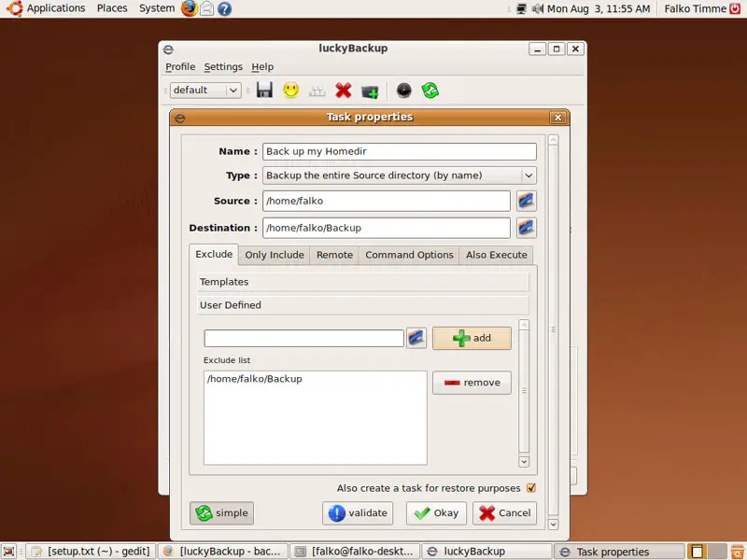Viewport: 747px width, 560px height.
Task: Switch to the Command Options tab
Action: pyautogui.click(x=409, y=255)
